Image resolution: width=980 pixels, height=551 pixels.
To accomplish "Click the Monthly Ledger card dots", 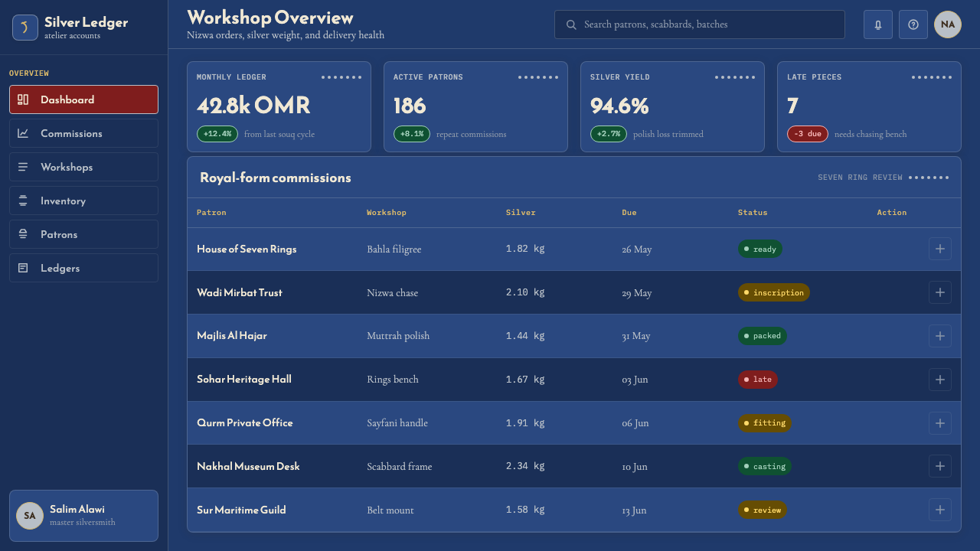I will (x=341, y=77).
